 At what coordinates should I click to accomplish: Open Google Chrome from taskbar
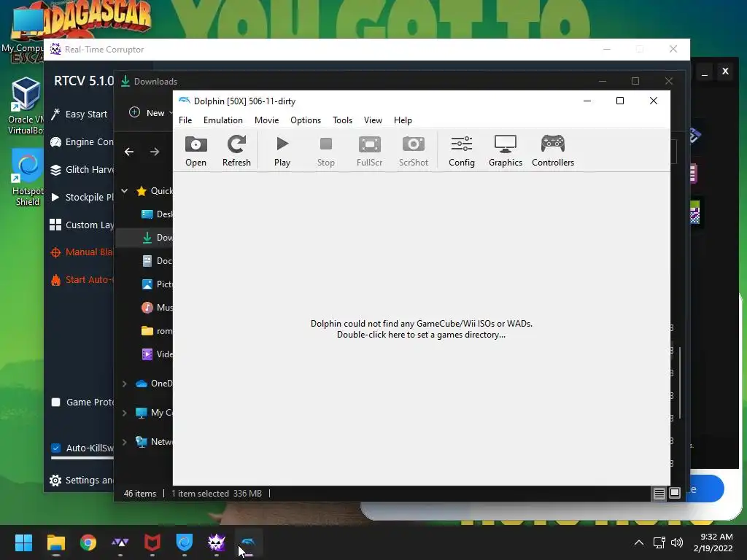pyautogui.click(x=88, y=542)
